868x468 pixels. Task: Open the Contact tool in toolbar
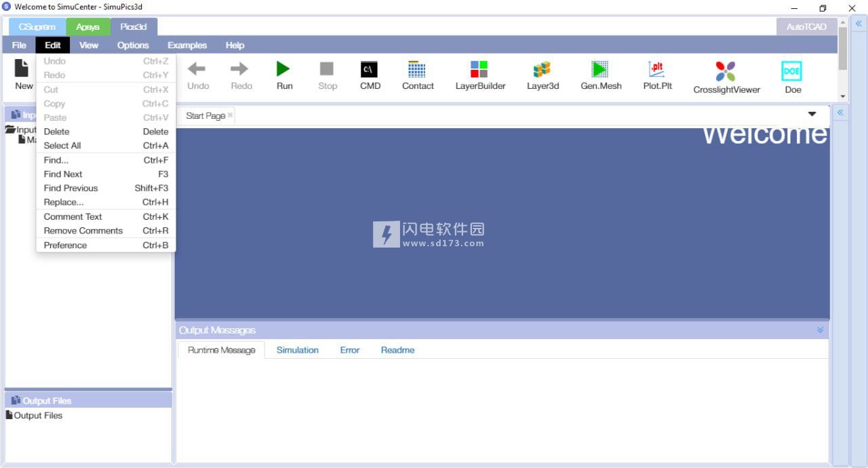click(417, 70)
